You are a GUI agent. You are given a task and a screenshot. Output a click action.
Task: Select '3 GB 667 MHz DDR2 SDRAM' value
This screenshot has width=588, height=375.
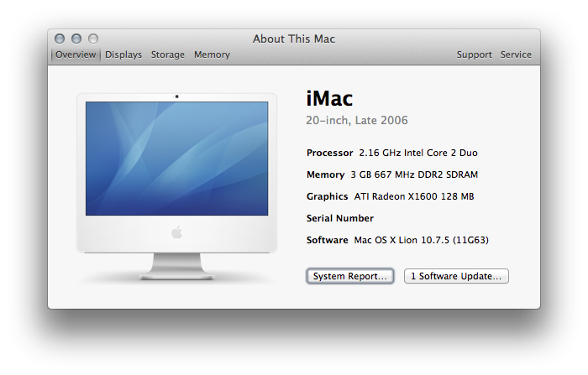(x=414, y=174)
